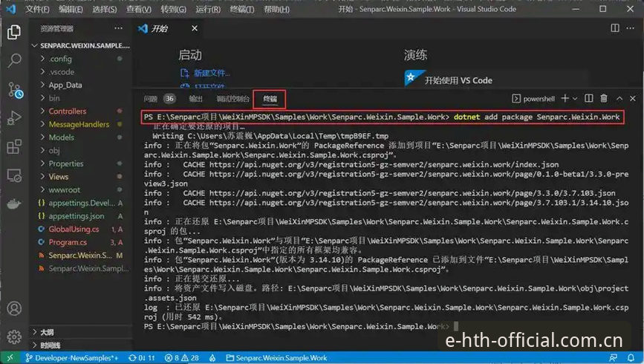Open the Accounts menu icon
Viewport: 644px width, 364px height.
(14, 308)
